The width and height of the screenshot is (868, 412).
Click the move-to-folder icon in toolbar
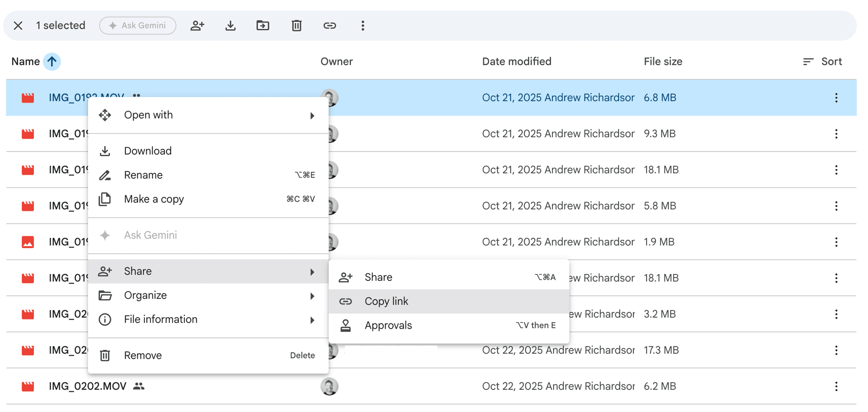263,26
